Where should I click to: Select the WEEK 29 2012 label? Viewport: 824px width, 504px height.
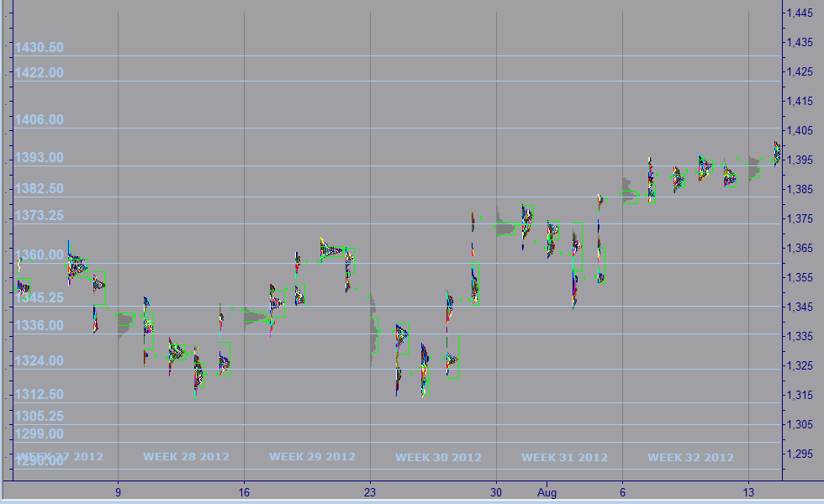coord(312,457)
